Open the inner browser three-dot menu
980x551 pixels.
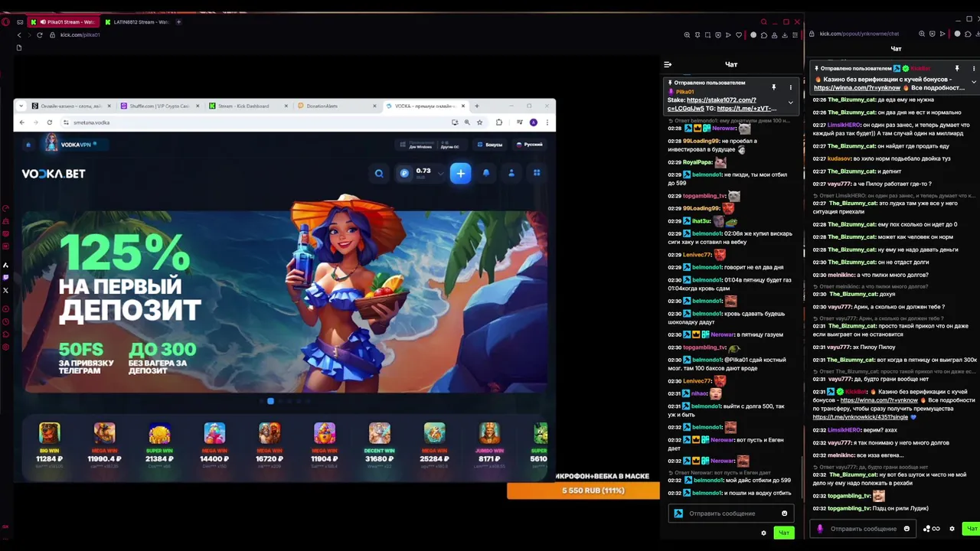pos(547,122)
